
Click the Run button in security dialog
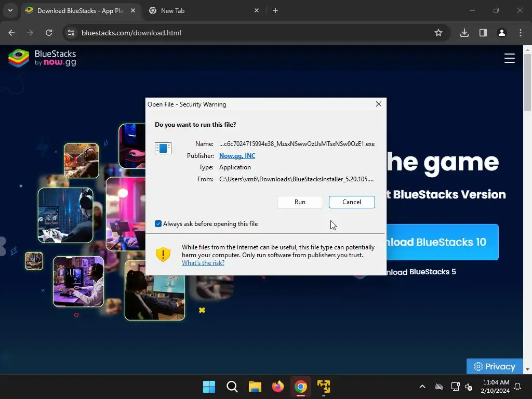tap(300, 202)
